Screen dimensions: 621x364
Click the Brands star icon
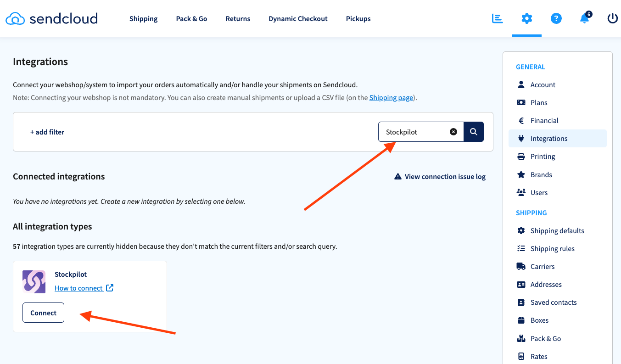pyautogui.click(x=521, y=174)
